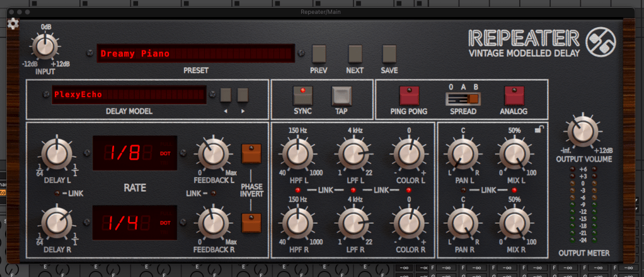Toggle the Sync button

pos(302,95)
